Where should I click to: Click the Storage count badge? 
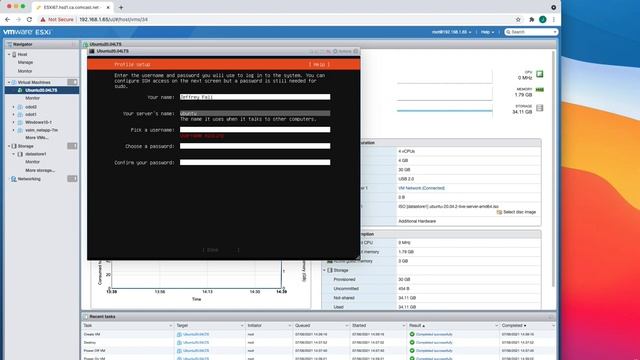72,146
